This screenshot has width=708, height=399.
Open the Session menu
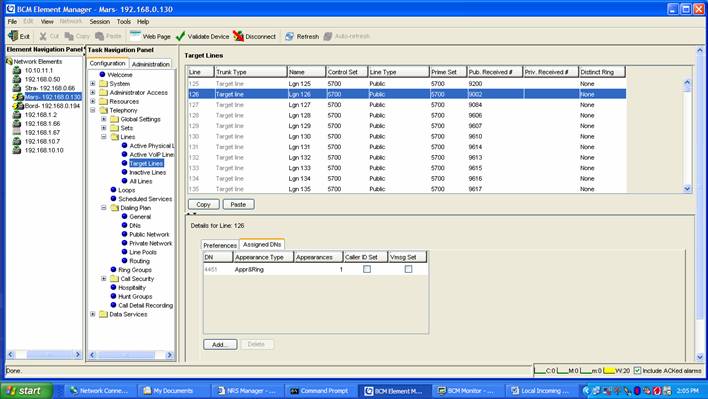[x=99, y=21]
